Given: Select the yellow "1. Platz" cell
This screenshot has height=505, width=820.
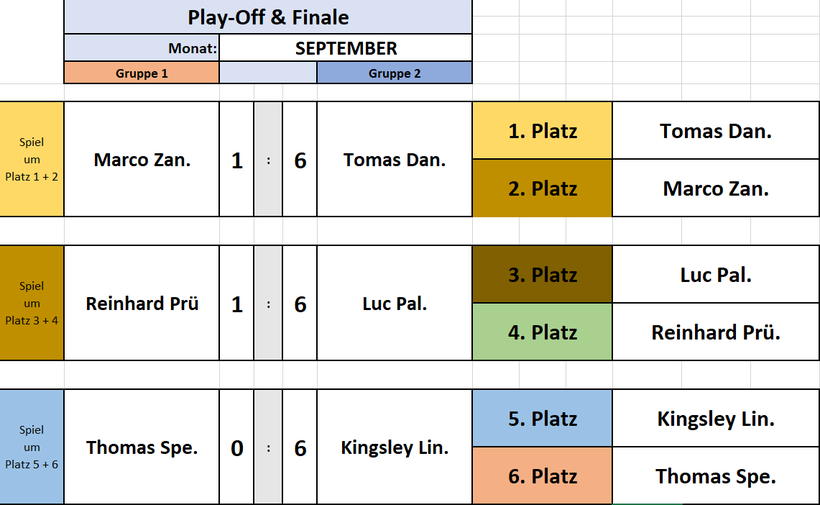Looking at the screenshot, I should pyautogui.click(x=542, y=131).
